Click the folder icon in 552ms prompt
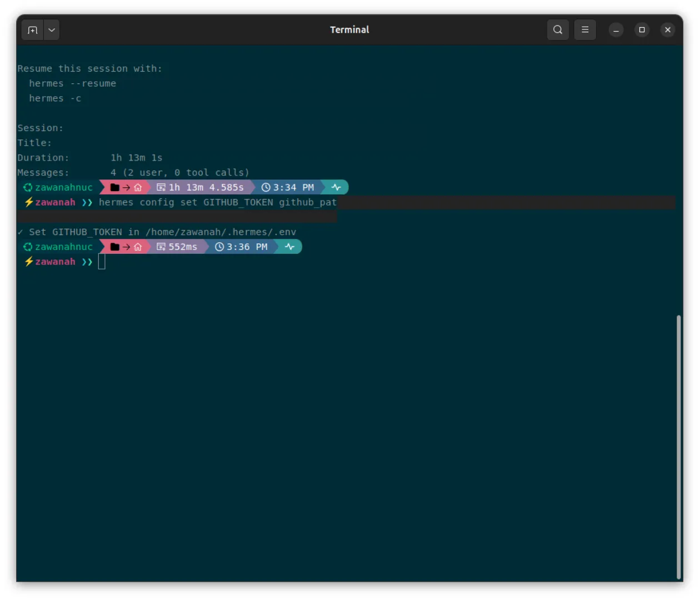This screenshot has width=700, height=600. [115, 247]
